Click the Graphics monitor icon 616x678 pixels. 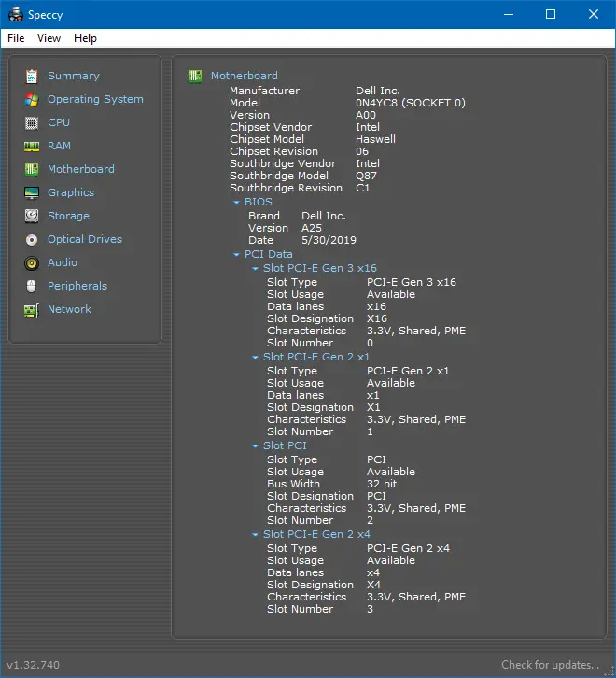(x=32, y=193)
